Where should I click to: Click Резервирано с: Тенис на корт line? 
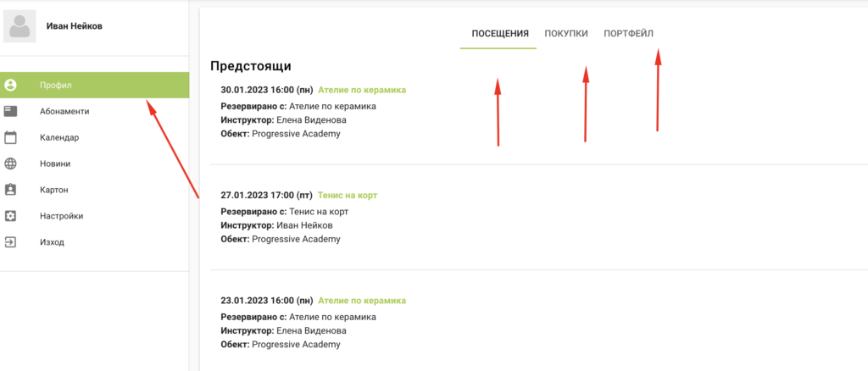point(285,211)
